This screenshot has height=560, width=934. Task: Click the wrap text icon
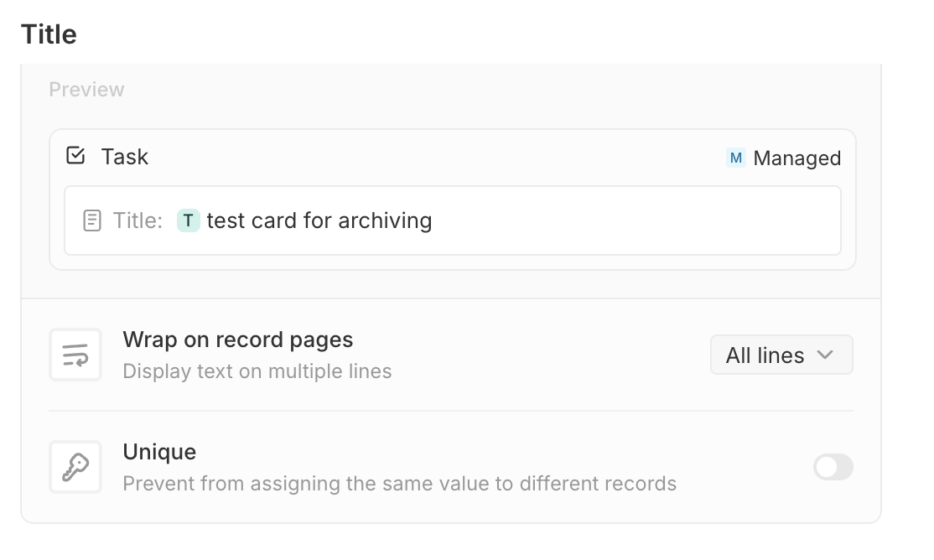click(x=75, y=355)
